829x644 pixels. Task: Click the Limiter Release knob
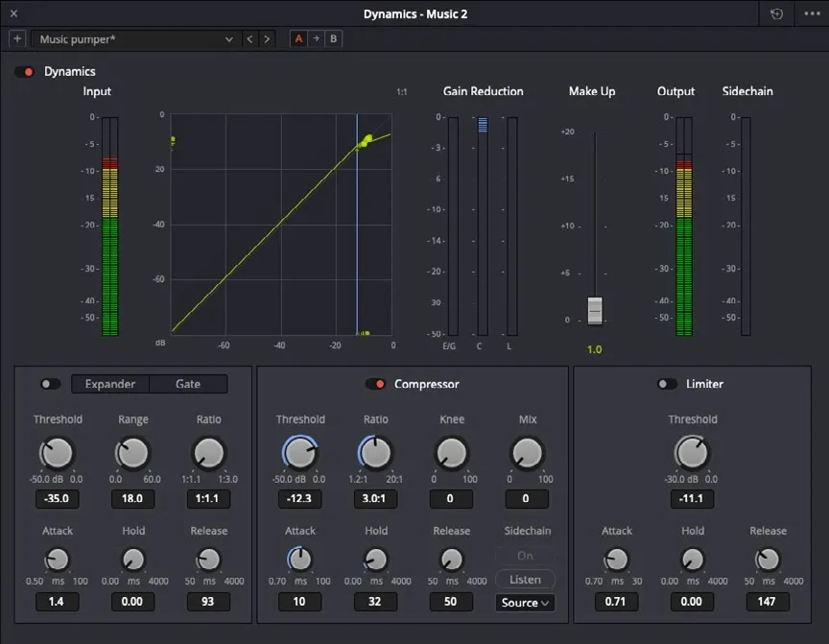point(768,560)
